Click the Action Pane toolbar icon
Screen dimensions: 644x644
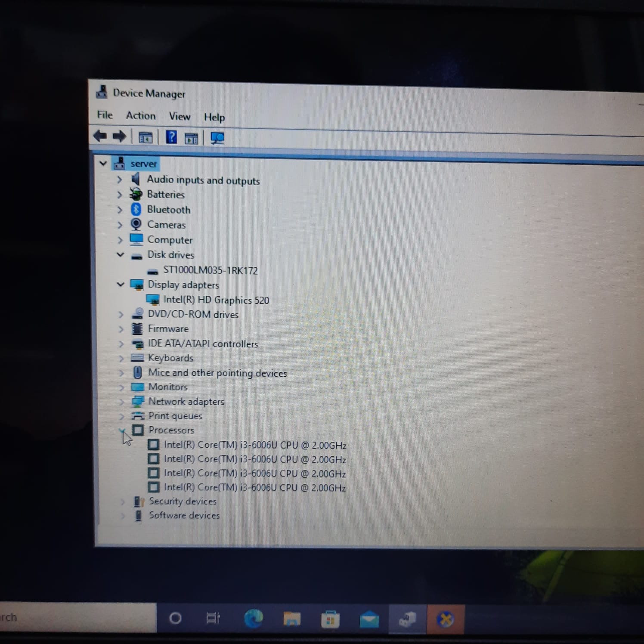tap(191, 139)
